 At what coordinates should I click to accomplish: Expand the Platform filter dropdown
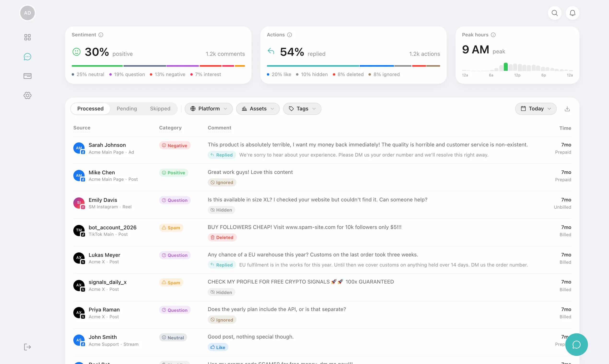pos(209,109)
